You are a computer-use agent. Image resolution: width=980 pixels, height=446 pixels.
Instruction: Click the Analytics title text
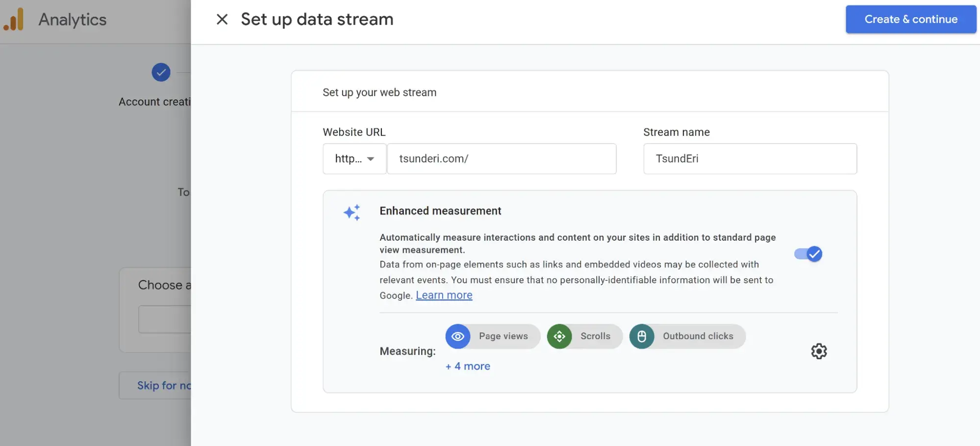[73, 20]
